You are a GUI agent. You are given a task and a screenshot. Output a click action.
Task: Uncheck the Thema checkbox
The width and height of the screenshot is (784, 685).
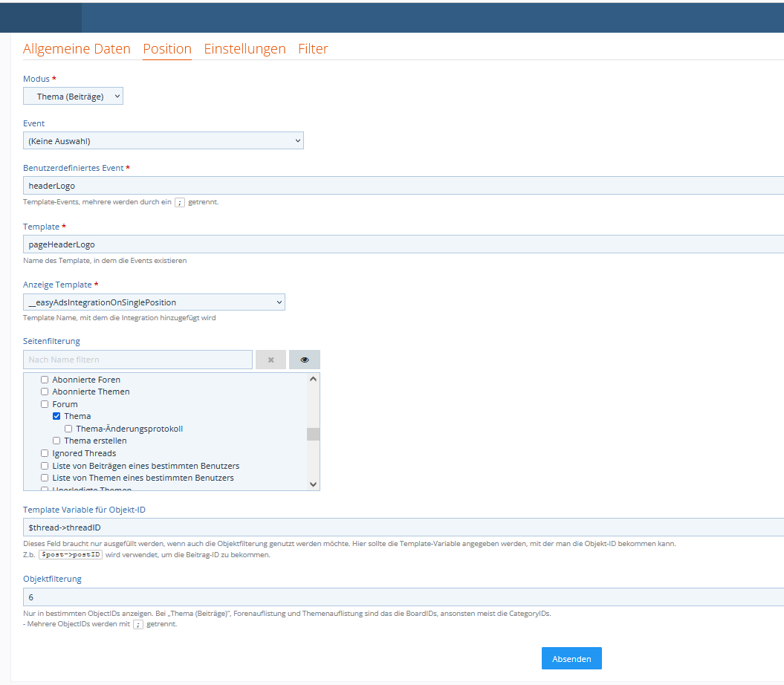[56, 416]
